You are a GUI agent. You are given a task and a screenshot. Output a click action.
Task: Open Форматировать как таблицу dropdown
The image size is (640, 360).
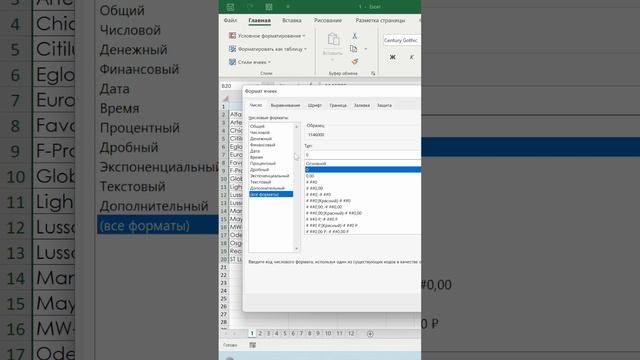click(x=268, y=49)
